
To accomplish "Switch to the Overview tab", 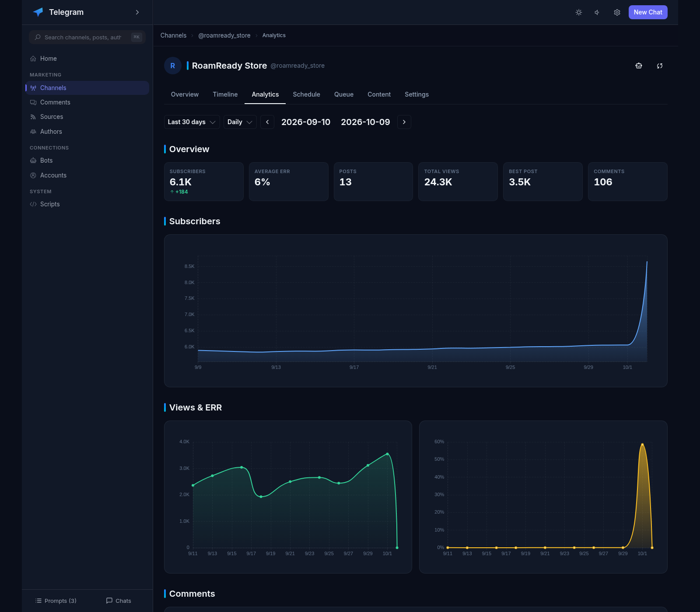I will (185, 94).
